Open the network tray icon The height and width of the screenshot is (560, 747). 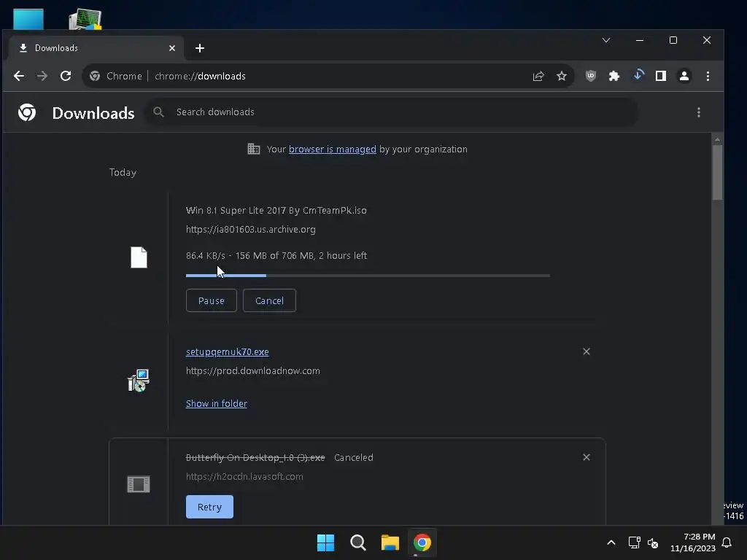click(634, 542)
